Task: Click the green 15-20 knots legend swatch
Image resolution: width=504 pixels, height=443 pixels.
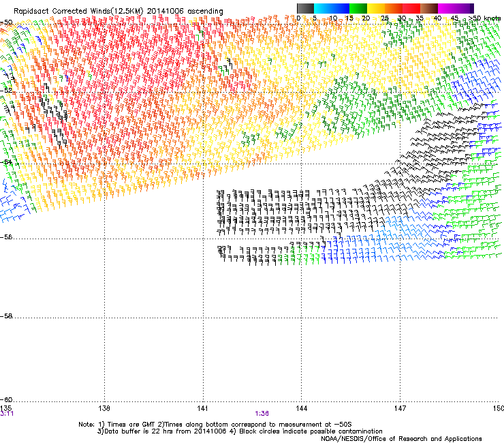Action: (x=358, y=8)
